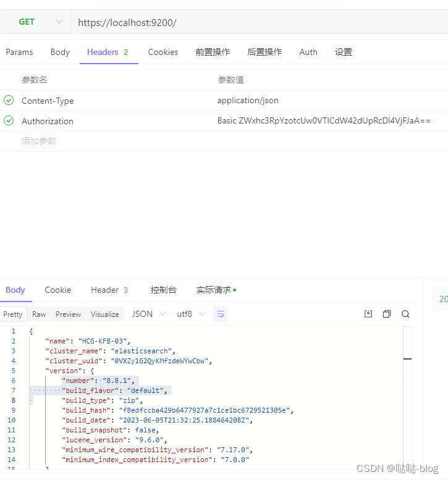448x480 pixels.
Task: Select the Headers tab
Action: [109, 52]
